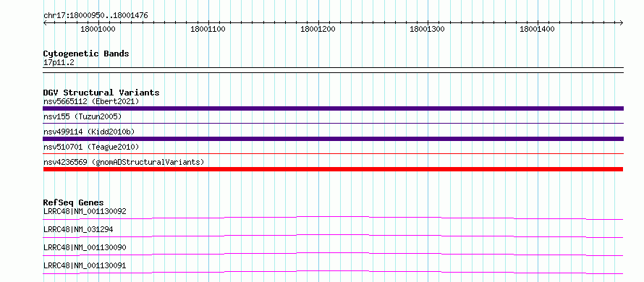Open nsv4236569 (gnomADStructuralVariants) label
This screenshot has height=282, width=644.
124,162
